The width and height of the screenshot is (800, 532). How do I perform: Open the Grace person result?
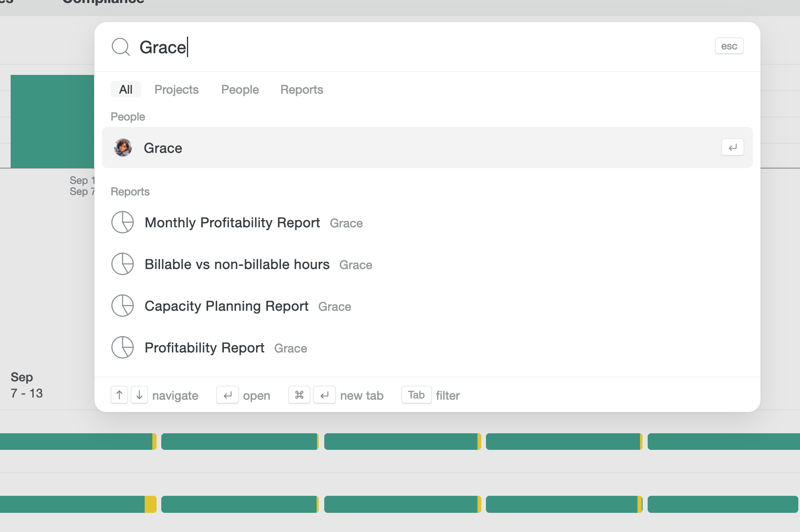pyautogui.click(x=427, y=148)
